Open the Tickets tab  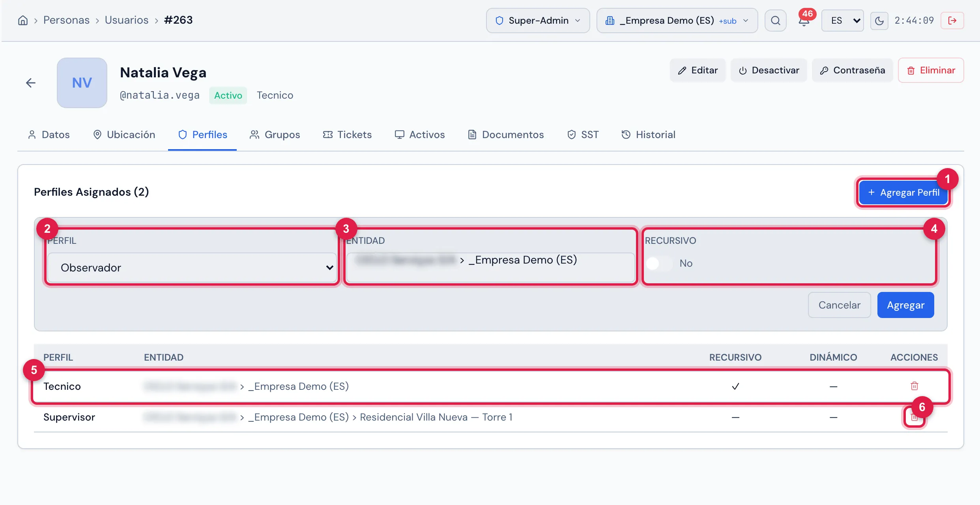coord(347,135)
